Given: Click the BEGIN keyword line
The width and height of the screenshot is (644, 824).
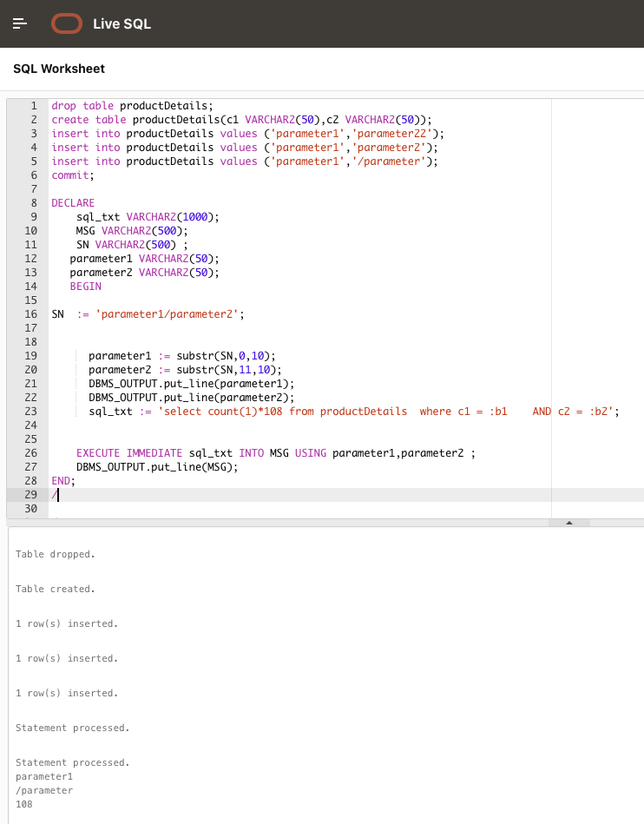Looking at the screenshot, I should (x=86, y=287).
